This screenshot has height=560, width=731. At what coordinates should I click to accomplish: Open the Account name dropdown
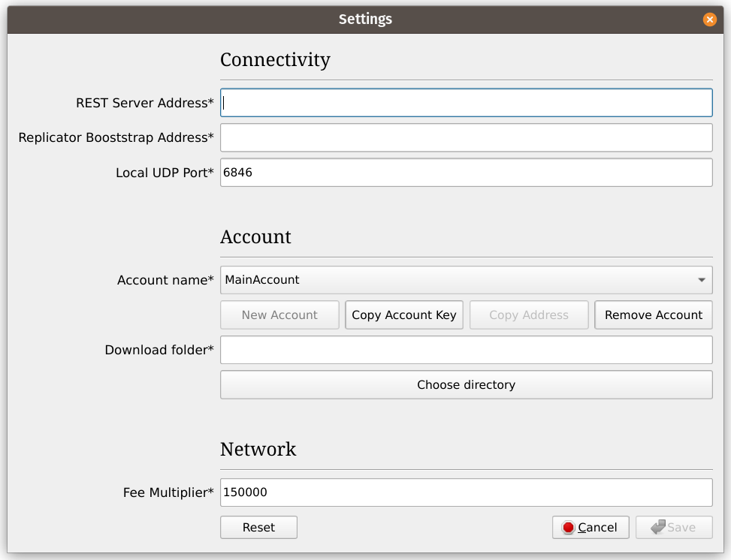(467, 280)
